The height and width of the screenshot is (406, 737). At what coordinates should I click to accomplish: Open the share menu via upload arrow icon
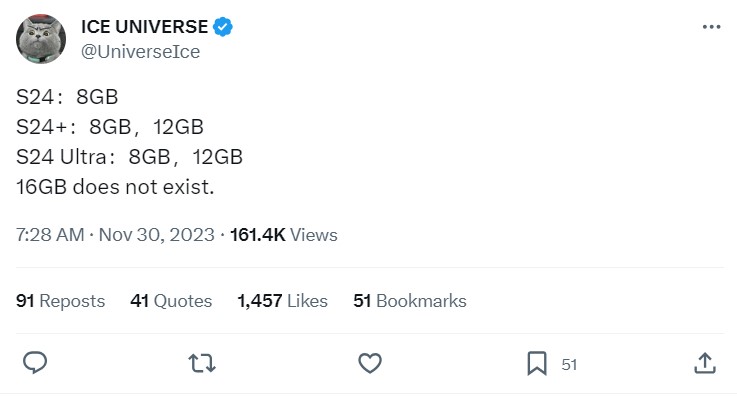(705, 363)
